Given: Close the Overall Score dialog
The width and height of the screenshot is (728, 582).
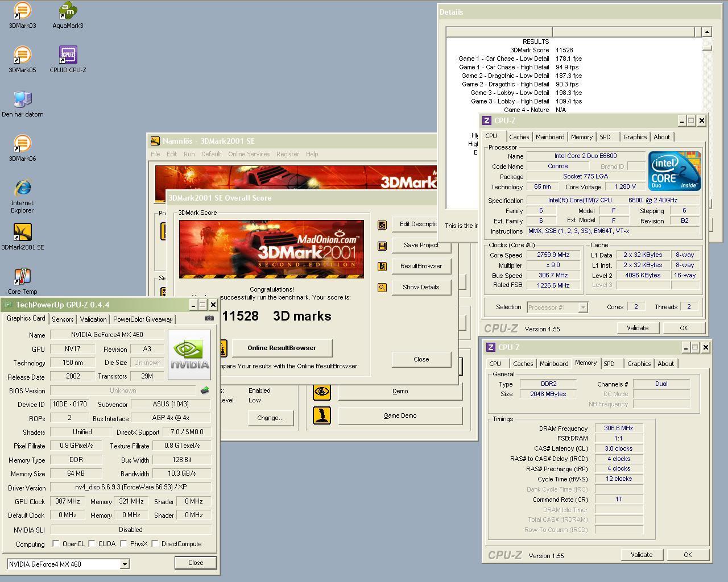Looking at the screenshot, I should tap(421, 359).
